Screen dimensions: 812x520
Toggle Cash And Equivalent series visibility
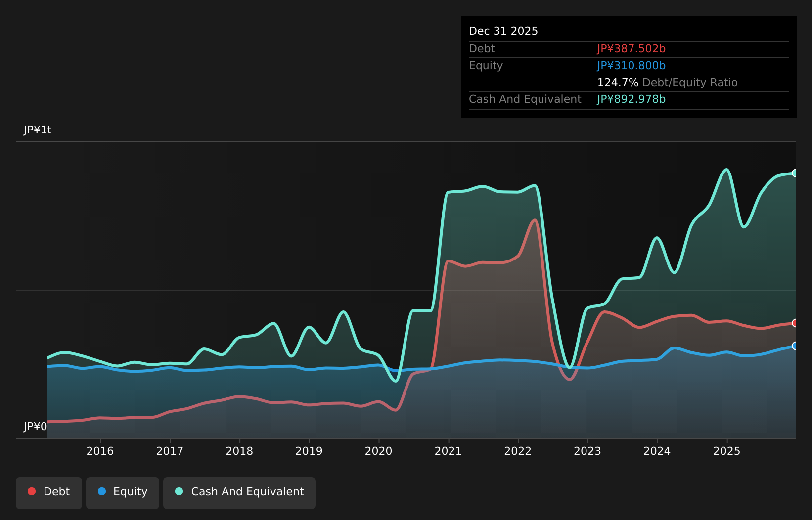pos(239,492)
